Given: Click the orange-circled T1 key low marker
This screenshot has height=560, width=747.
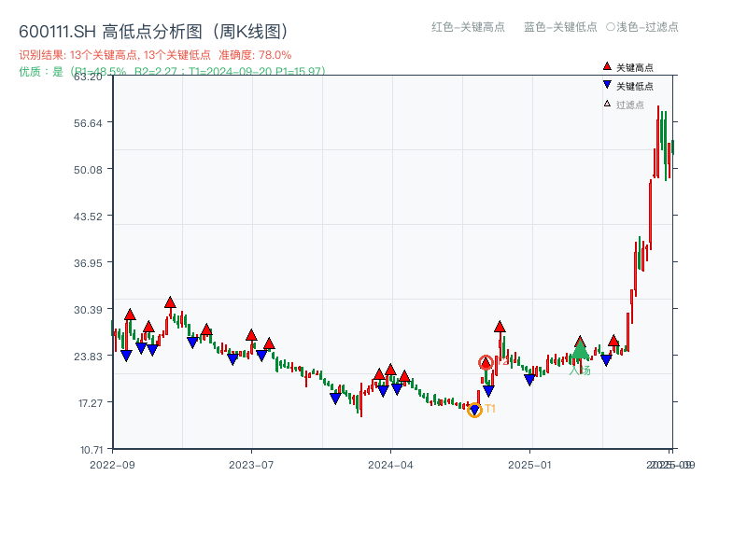Looking at the screenshot, I should [x=474, y=410].
